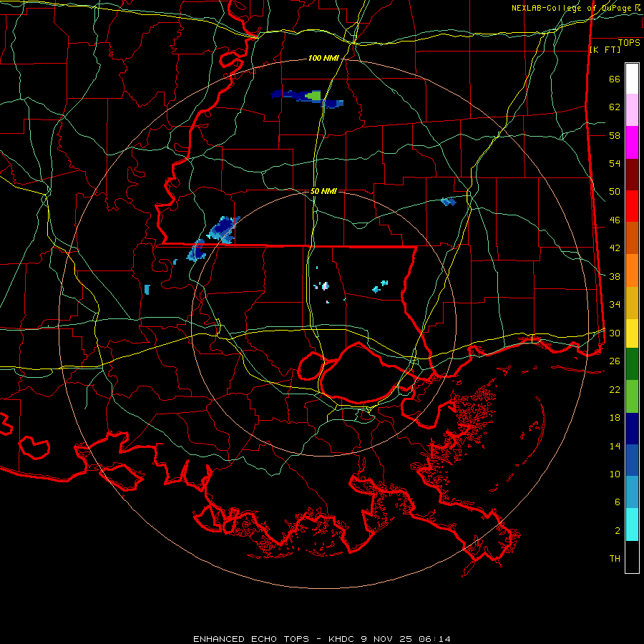This screenshot has height=644, width=644.
Task: Click the 'TOPS' legend title
Action: tap(629, 43)
